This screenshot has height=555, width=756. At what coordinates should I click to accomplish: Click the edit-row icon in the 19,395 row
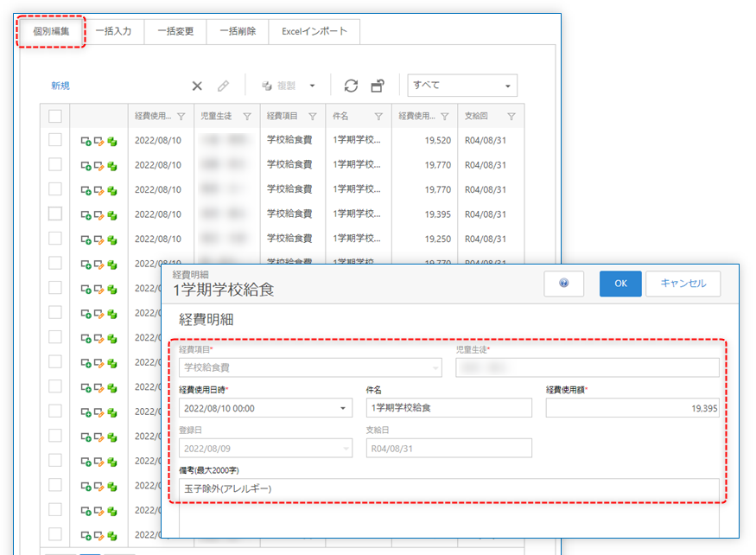point(98,214)
